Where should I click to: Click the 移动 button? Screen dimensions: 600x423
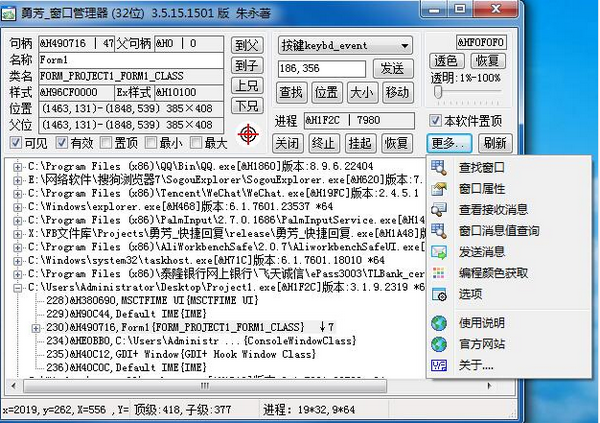pyautogui.click(x=398, y=92)
